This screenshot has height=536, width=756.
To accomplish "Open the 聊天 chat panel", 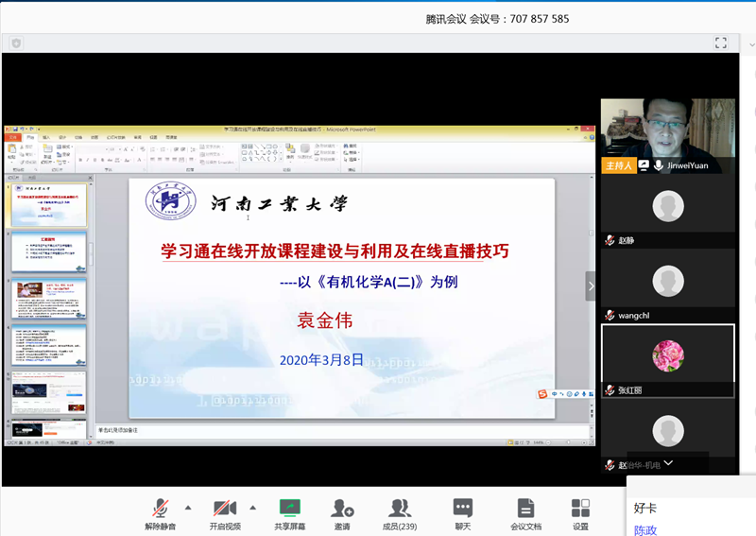I will click(x=462, y=513).
